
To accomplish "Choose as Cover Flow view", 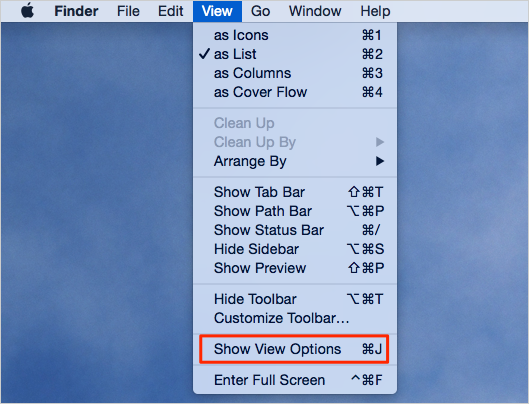I will [x=295, y=92].
